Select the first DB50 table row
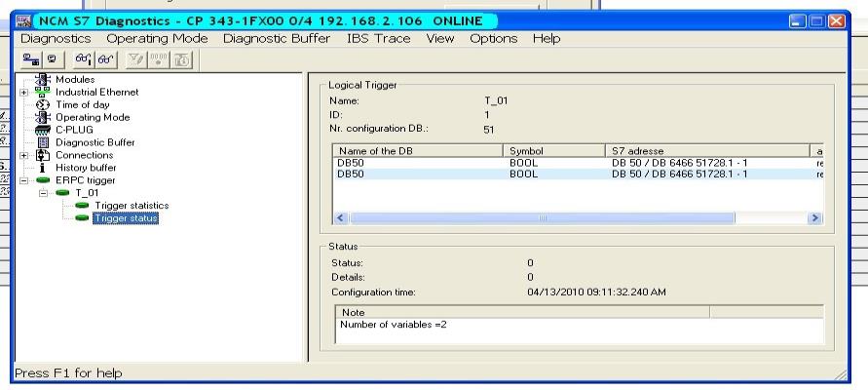 (578, 164)
